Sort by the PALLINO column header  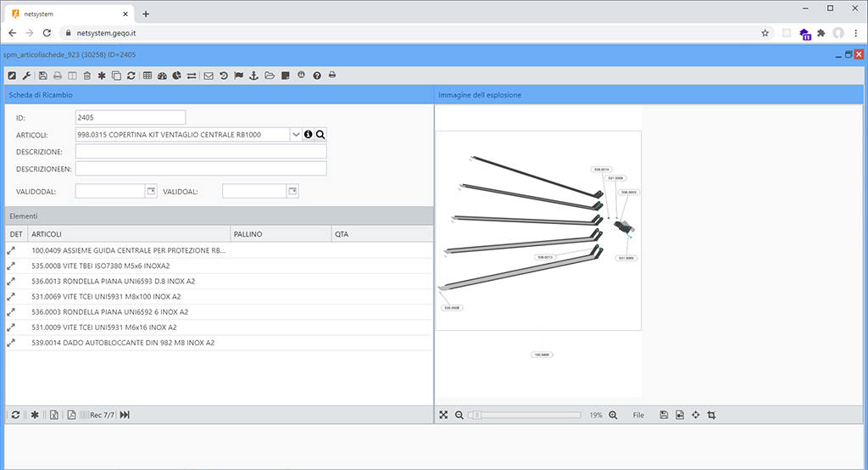[x=280, y=233]
